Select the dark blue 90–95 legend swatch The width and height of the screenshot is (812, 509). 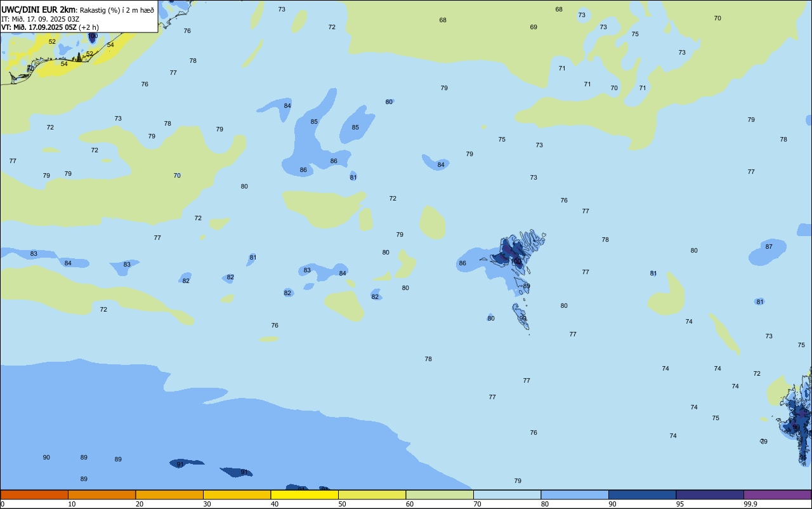point(642,494)
